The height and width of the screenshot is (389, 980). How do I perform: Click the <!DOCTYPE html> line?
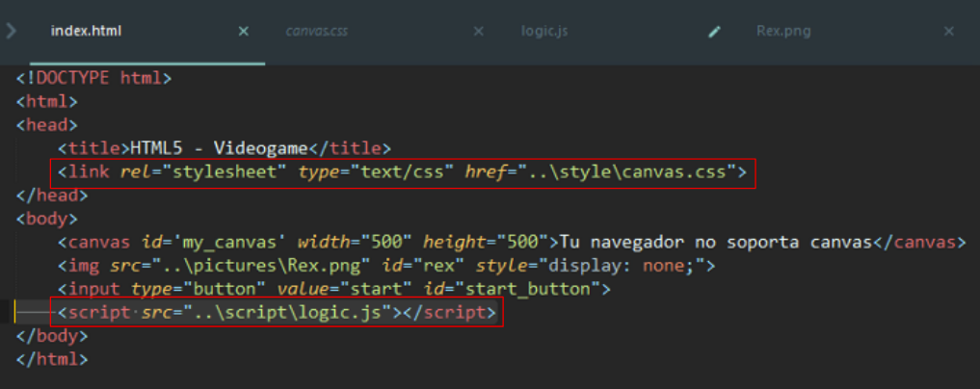tap(93, 78)
